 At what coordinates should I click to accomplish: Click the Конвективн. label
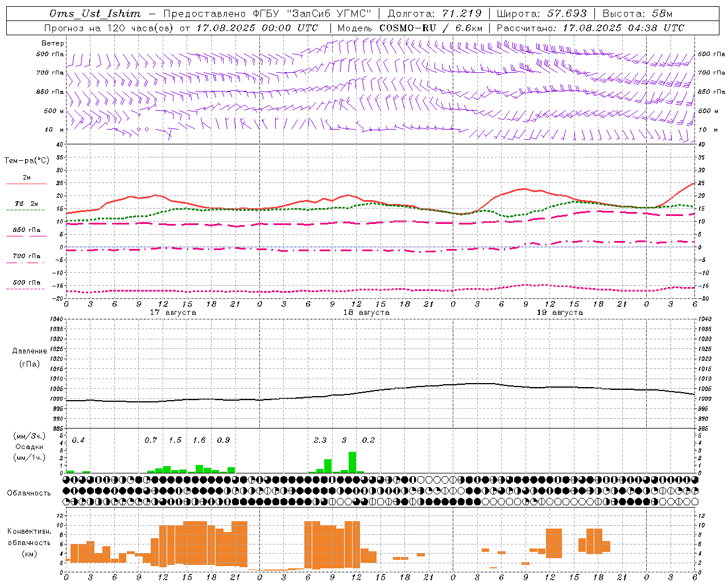click(x=30, y=531)
